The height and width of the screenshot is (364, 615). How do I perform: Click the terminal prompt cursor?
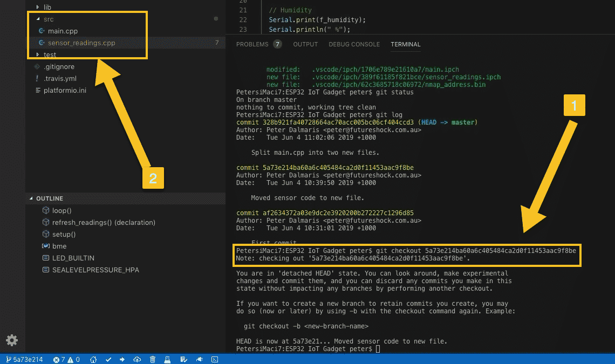point(378,349)
